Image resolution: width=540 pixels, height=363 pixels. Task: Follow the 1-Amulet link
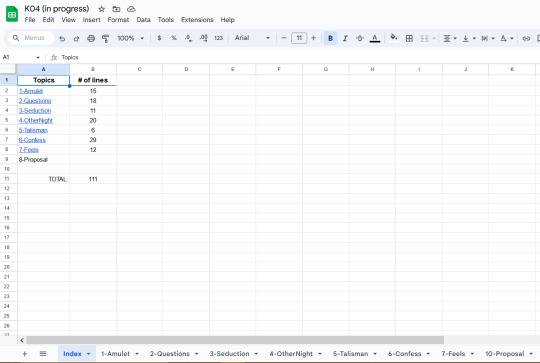(31, 91)
